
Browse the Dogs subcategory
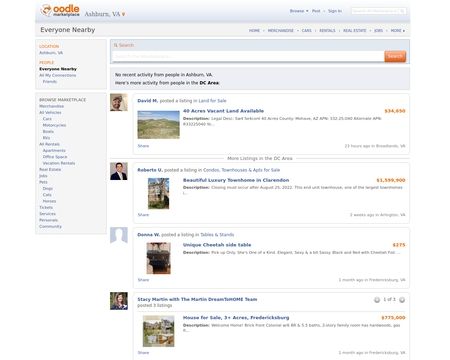(x=48, y=188)
